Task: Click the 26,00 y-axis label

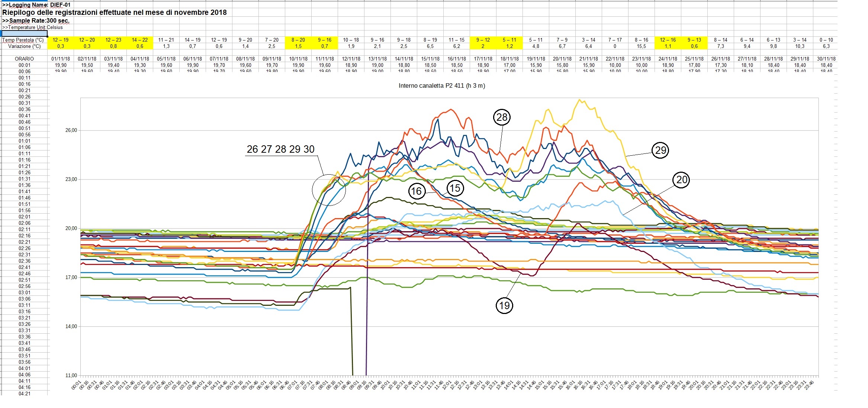Action: (71, 130)
